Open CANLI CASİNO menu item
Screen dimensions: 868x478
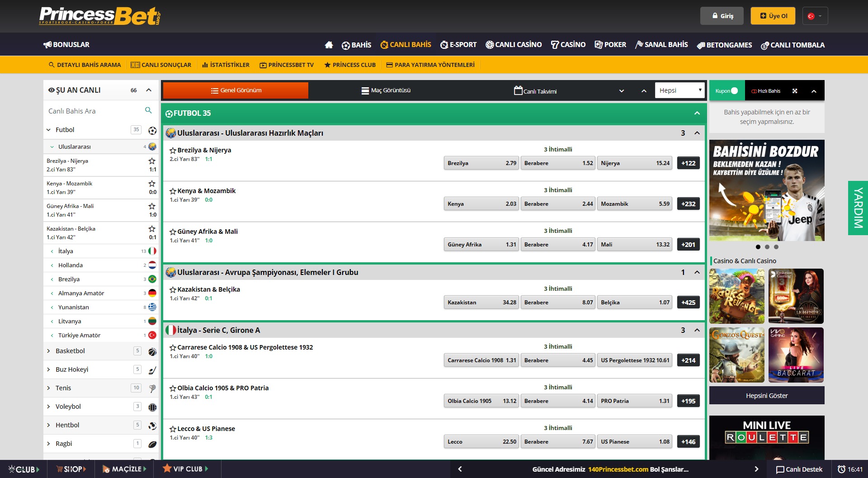click(x=514, y=45)
